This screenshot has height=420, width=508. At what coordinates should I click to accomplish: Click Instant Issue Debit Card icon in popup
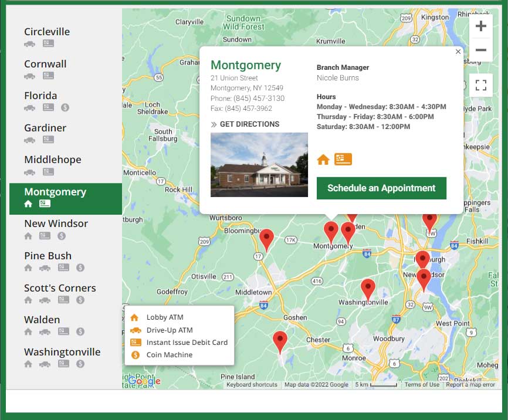(343, 159)
